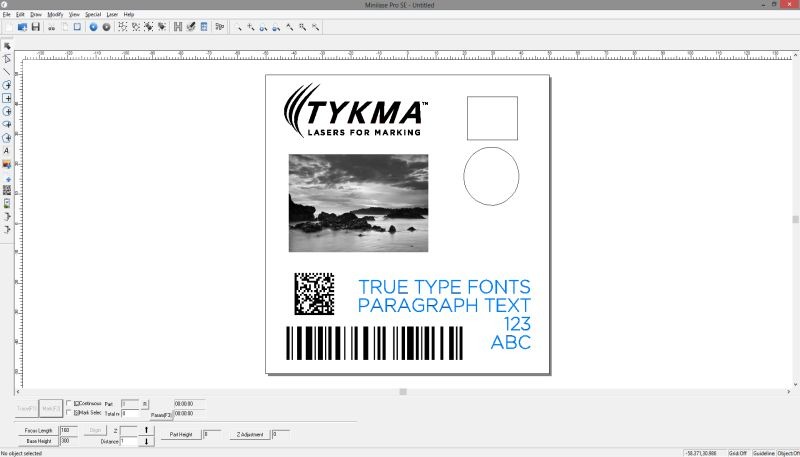Viewport: 800px width, 457px height.
Task: Select the pick arrow tool in left toolbox
Action: click(7, 46)
